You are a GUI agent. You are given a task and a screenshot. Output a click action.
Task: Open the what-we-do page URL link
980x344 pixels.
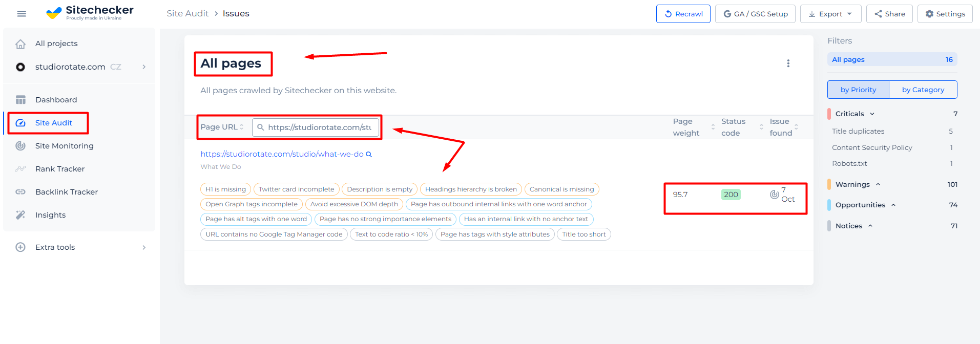pos(282,154)
